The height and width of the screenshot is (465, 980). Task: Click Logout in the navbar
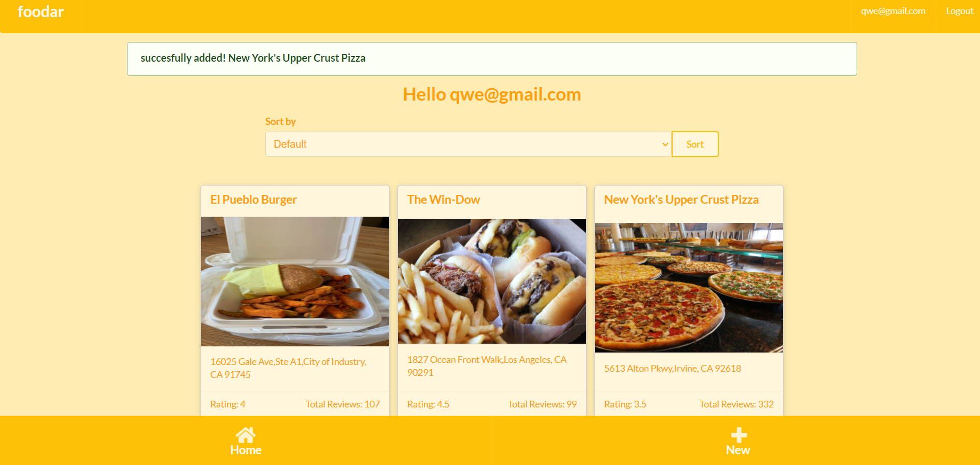(959, 11)
